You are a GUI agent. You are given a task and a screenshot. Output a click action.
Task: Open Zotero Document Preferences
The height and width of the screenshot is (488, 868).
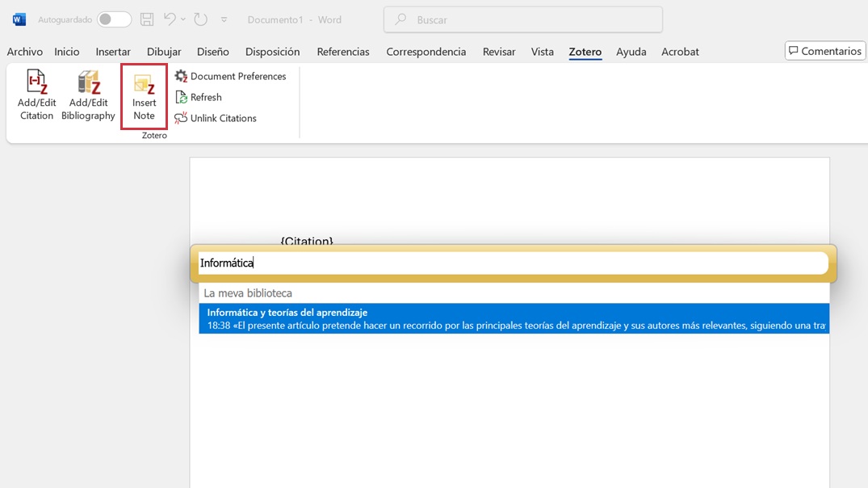230,77
